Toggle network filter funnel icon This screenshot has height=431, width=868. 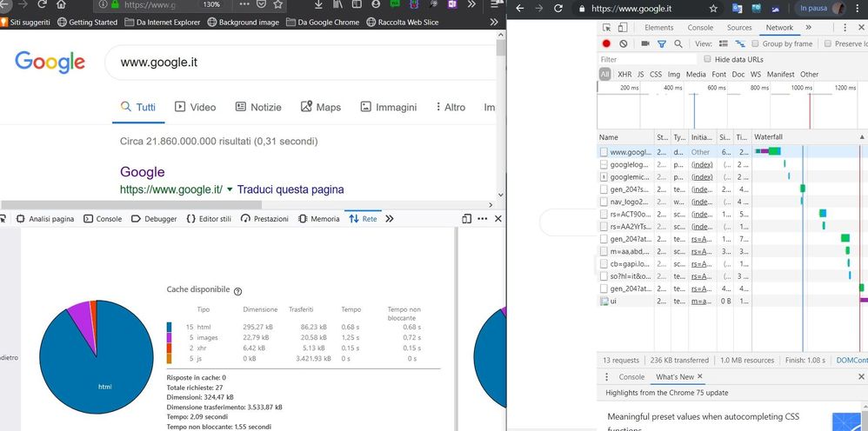(662, 43)
